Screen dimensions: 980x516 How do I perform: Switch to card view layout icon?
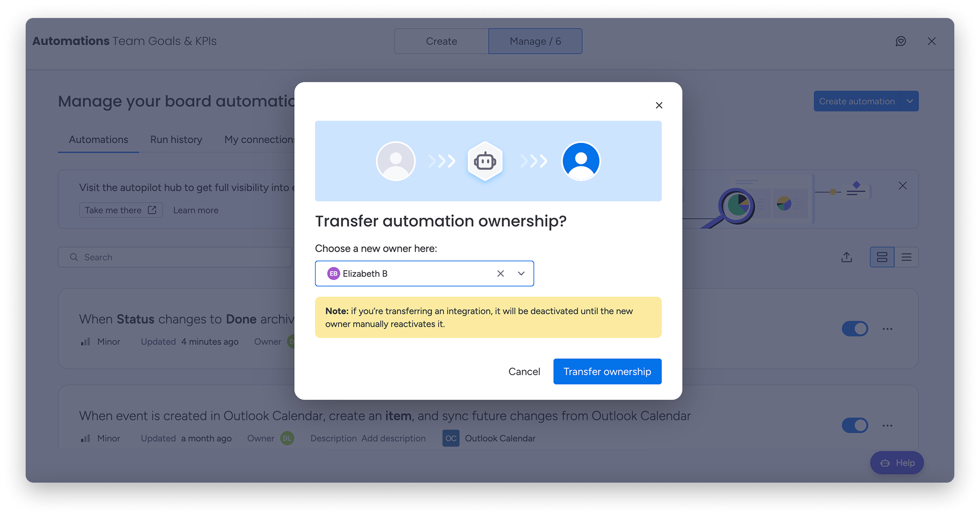[x=882, y=257]
